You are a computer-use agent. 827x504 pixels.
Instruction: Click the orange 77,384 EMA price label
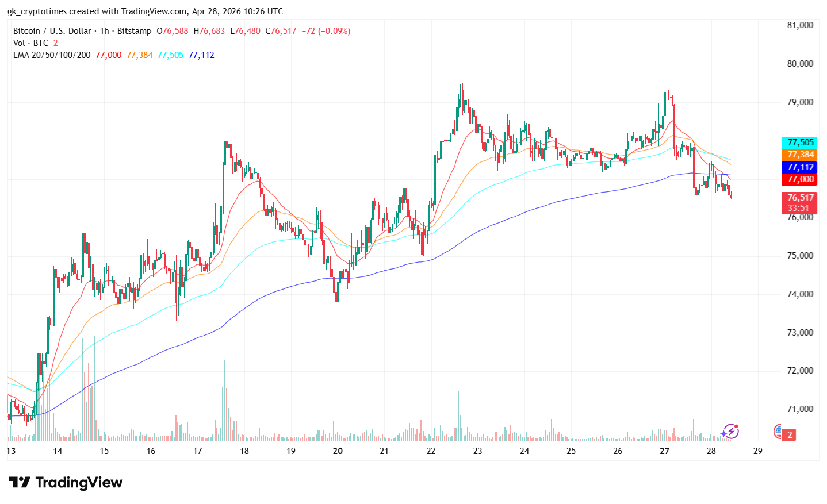click(x=799, y=155)
